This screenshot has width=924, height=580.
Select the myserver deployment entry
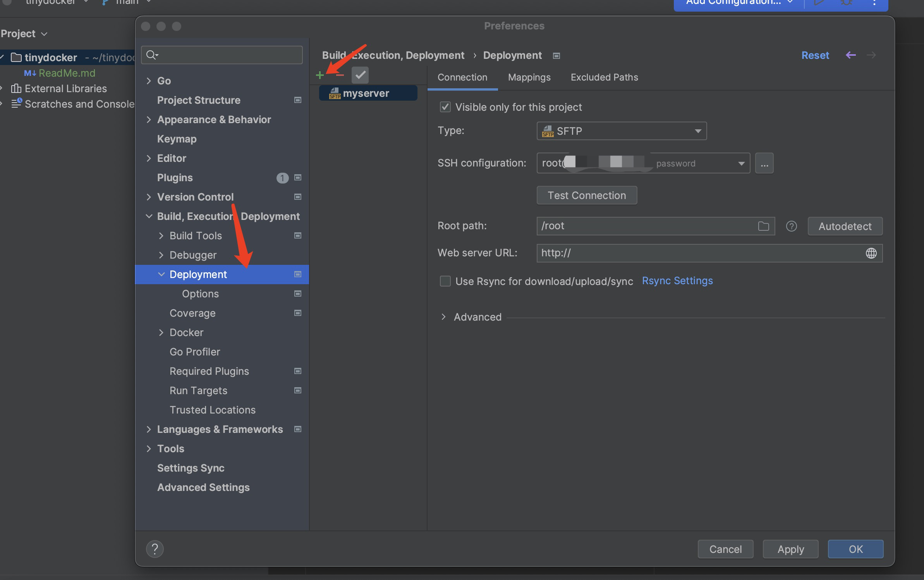(x=366, y=93)
